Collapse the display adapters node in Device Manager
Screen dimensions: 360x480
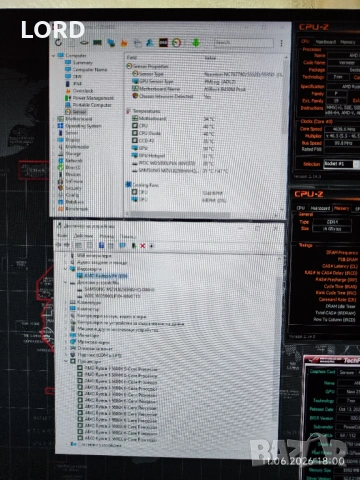tap(66, 269)
